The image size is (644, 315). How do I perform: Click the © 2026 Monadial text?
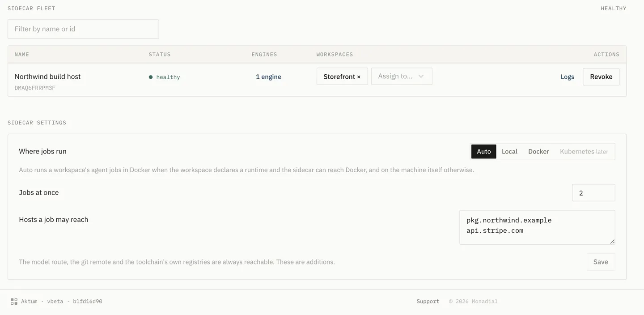click(x=473, y=302)
